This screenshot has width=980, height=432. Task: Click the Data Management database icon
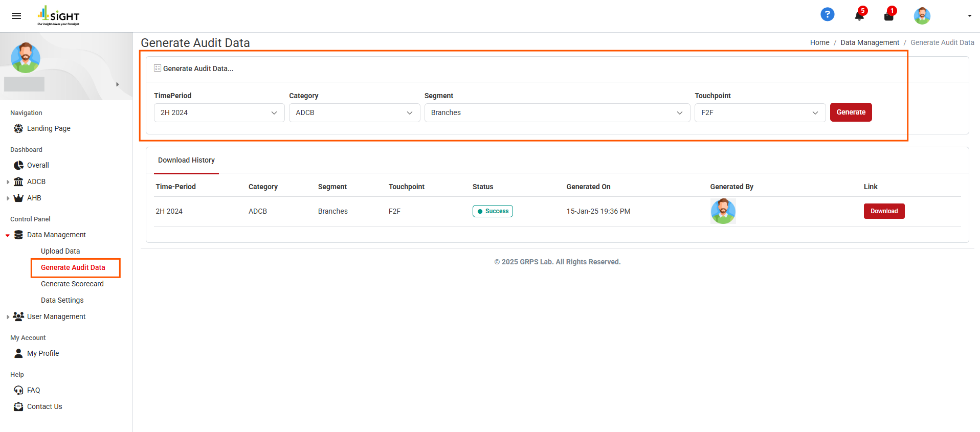(x=18, y=235)
